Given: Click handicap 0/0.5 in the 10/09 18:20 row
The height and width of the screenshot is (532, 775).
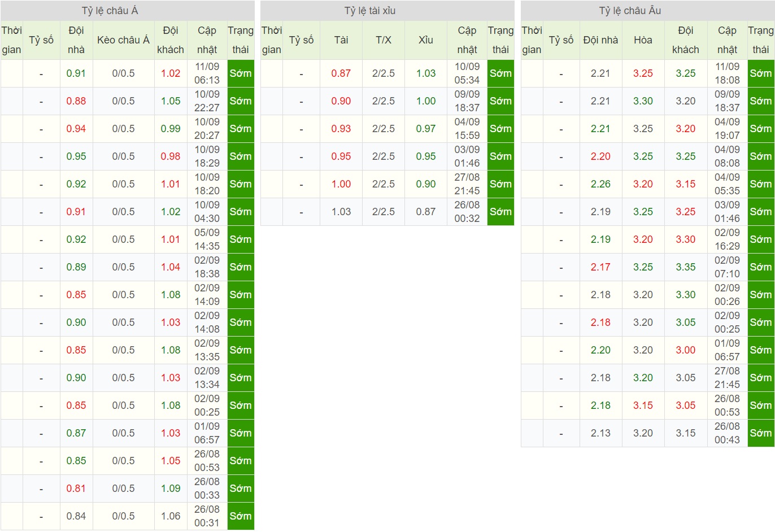Looking at the screenshot, I should tap(123, 184).
